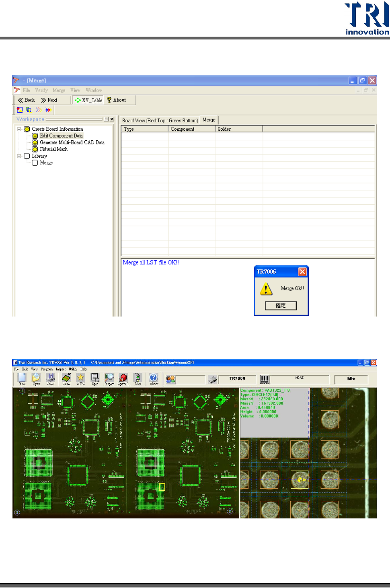The height and width of the screenshot is (588, 390).
Task: Click Save icon in TR7006 toolbar
Action: pos(50,379)
